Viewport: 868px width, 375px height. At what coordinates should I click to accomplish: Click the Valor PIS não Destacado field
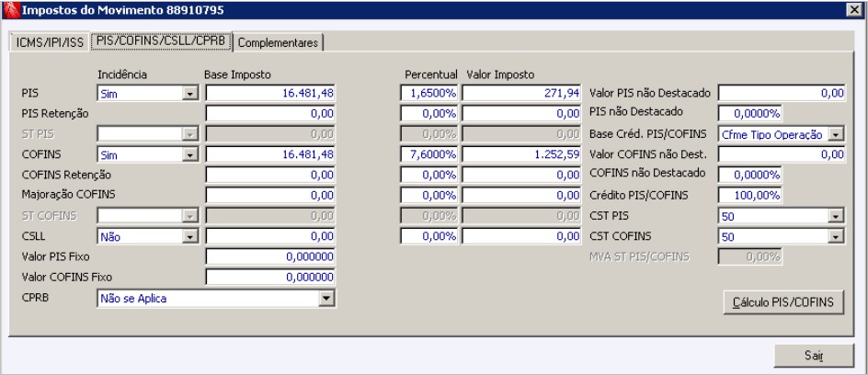782,94
